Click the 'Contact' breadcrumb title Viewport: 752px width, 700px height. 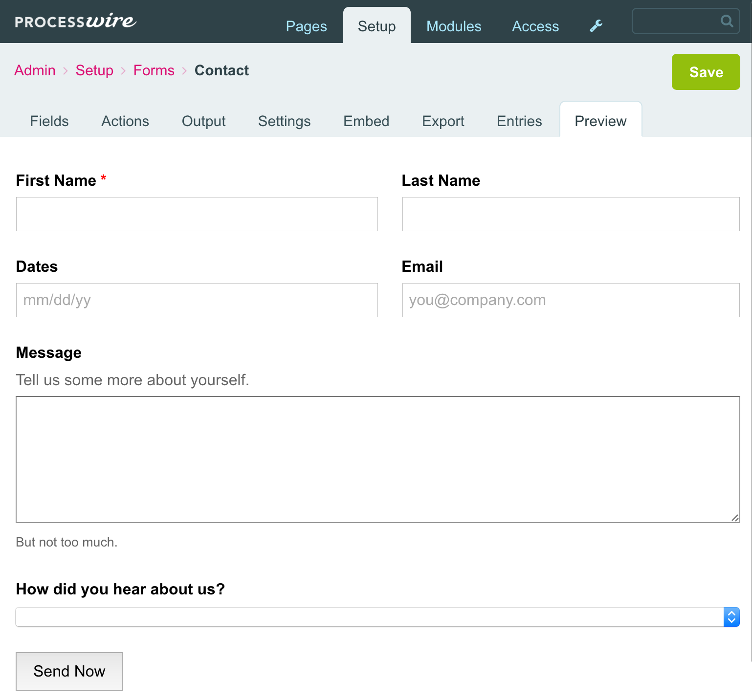pos(222,70)
